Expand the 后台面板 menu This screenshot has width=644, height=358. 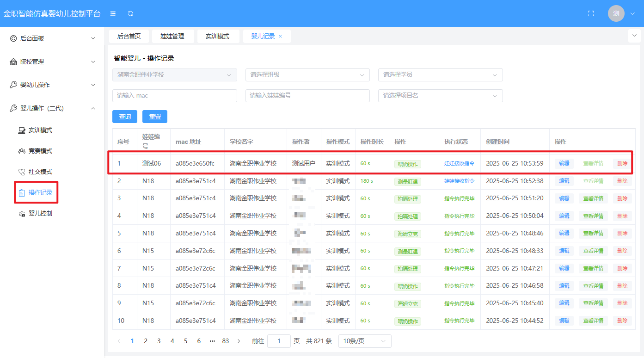click(x=93, y=38)
